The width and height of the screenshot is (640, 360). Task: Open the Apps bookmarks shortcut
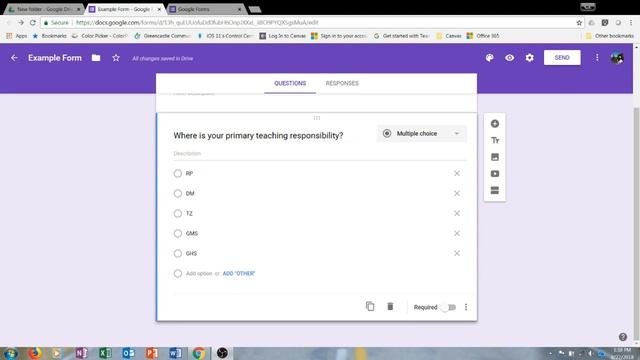[x=17, y=36]
